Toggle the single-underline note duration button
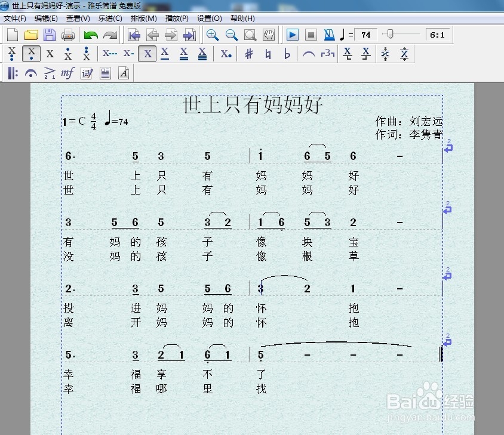504x435 pixels. (165, 54)
